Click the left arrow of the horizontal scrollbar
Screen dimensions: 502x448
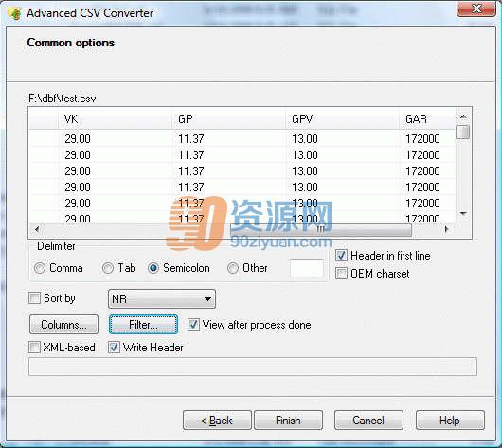click(x=37, y=229)
